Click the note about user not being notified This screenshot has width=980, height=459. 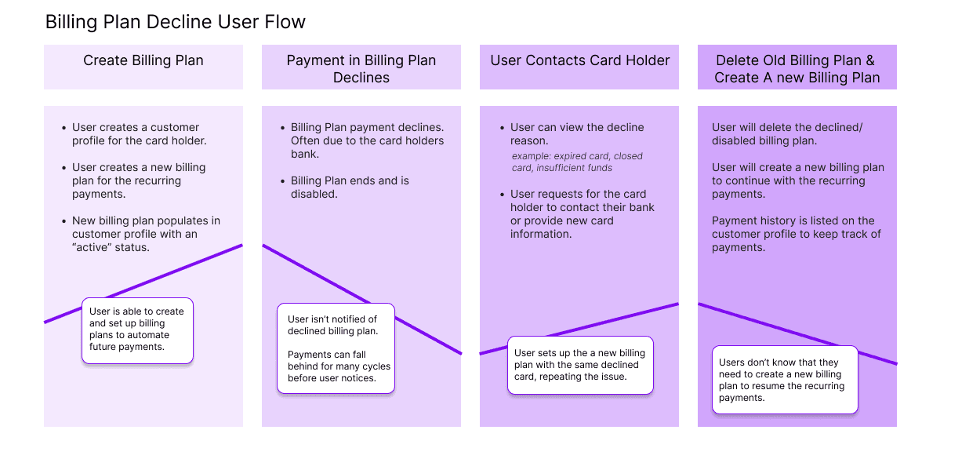[336, 348]
